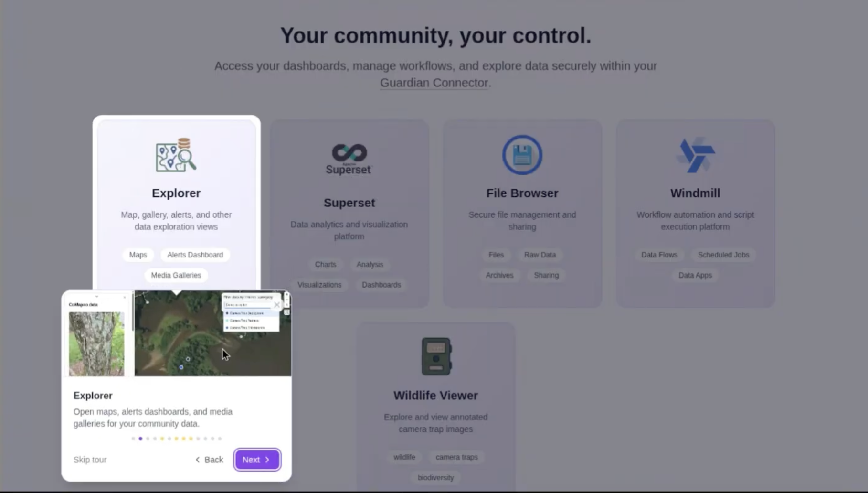
Task: Click 'Explore and view annotated camera trap images' text
Action: (x=435, y=423)
